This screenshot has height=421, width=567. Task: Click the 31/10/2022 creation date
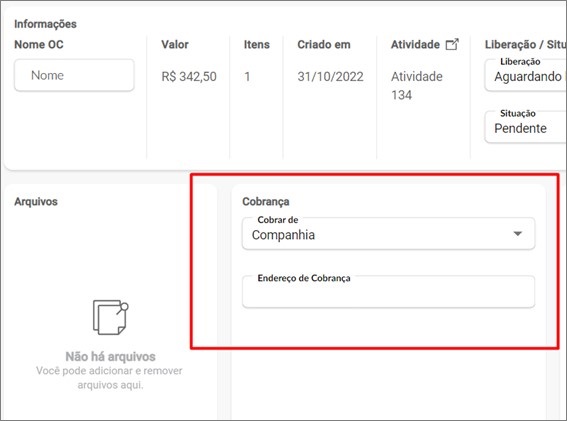tap(330, 77)
